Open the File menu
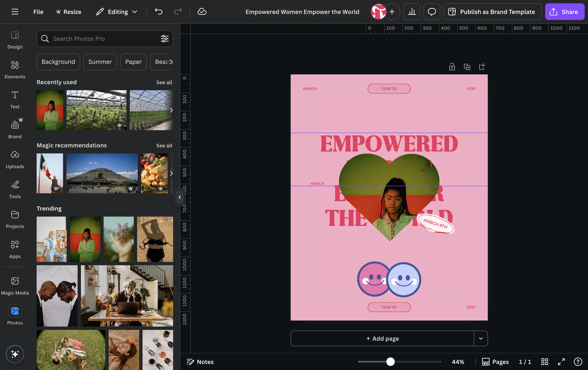 (x=38, y=12)
